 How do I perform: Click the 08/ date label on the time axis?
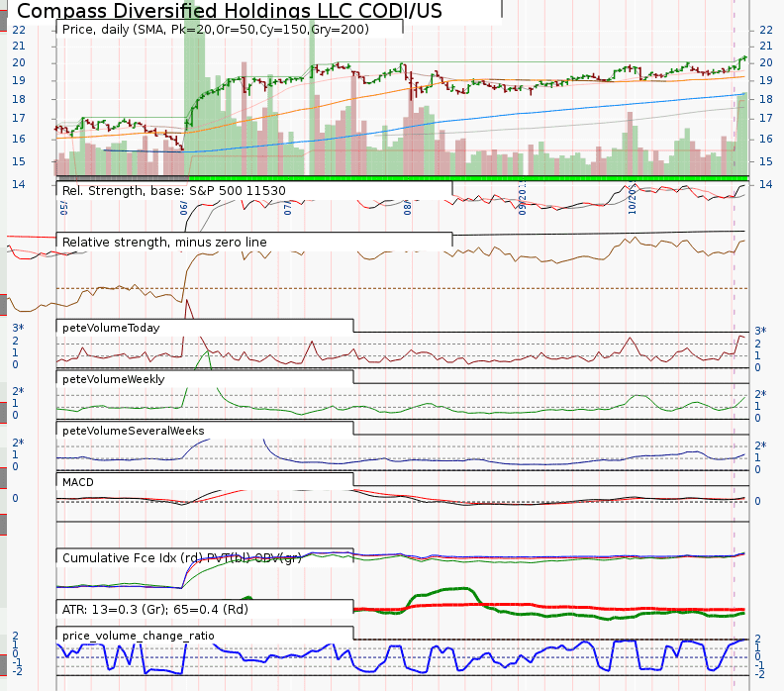point(408,208)
